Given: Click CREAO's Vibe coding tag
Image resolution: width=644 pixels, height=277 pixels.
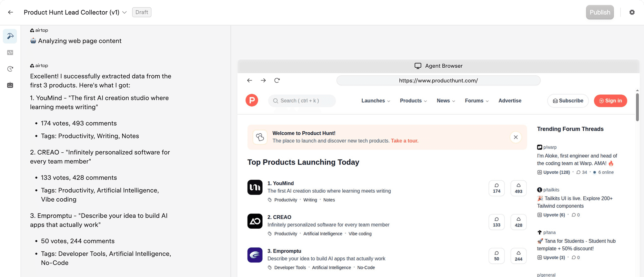Looking at the screenshot, I should [x=360, y=234].
